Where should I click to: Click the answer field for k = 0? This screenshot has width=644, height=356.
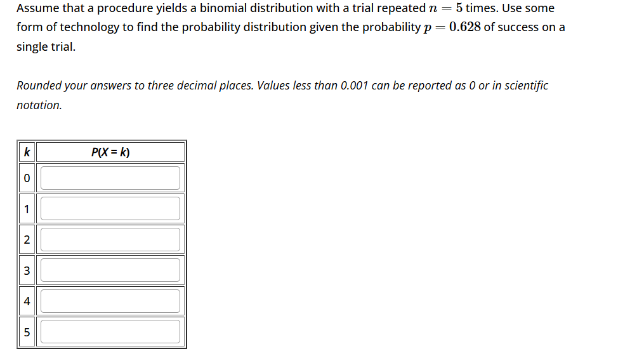pos(110,178)
